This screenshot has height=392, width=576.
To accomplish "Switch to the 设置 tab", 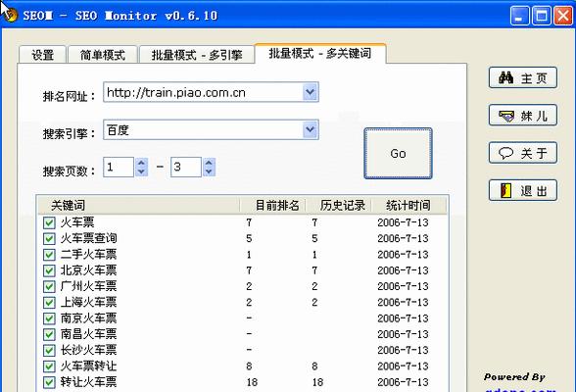I will coord(43,55).
